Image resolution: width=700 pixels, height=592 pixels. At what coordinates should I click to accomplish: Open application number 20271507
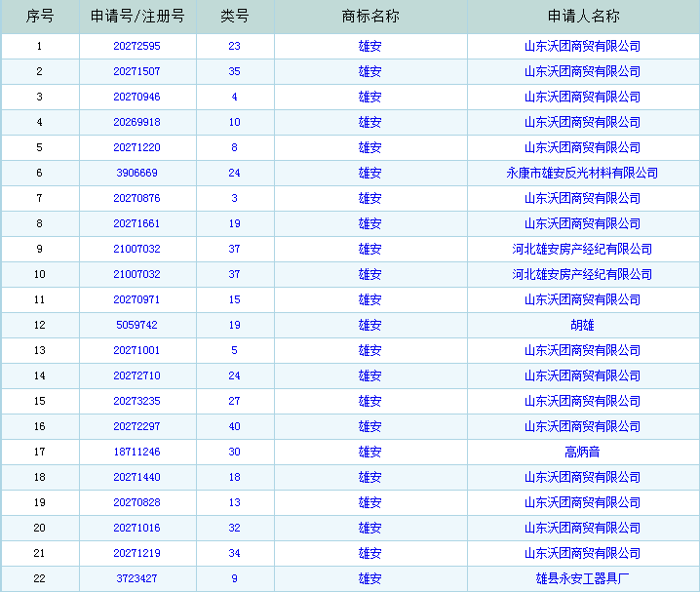[x=136, y=71]
